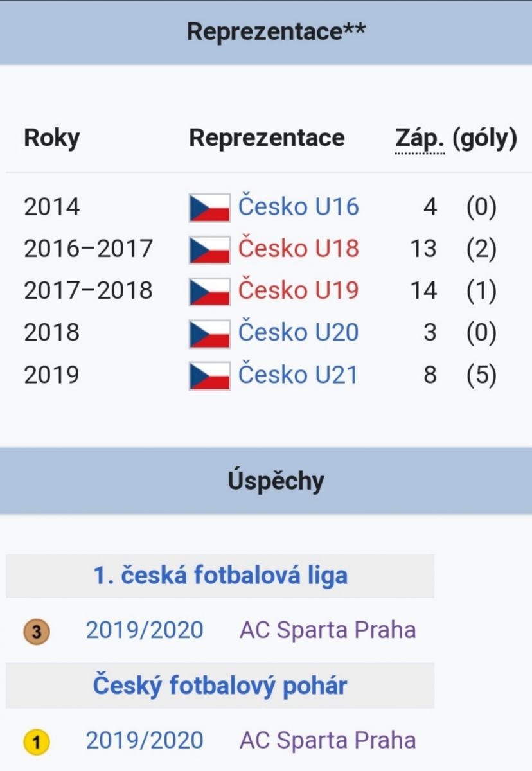Image resolution: width=532 pixels, height=771 pixels.
Task: Open the 2019/2020 league season link
Action: [x=145, y=630]
